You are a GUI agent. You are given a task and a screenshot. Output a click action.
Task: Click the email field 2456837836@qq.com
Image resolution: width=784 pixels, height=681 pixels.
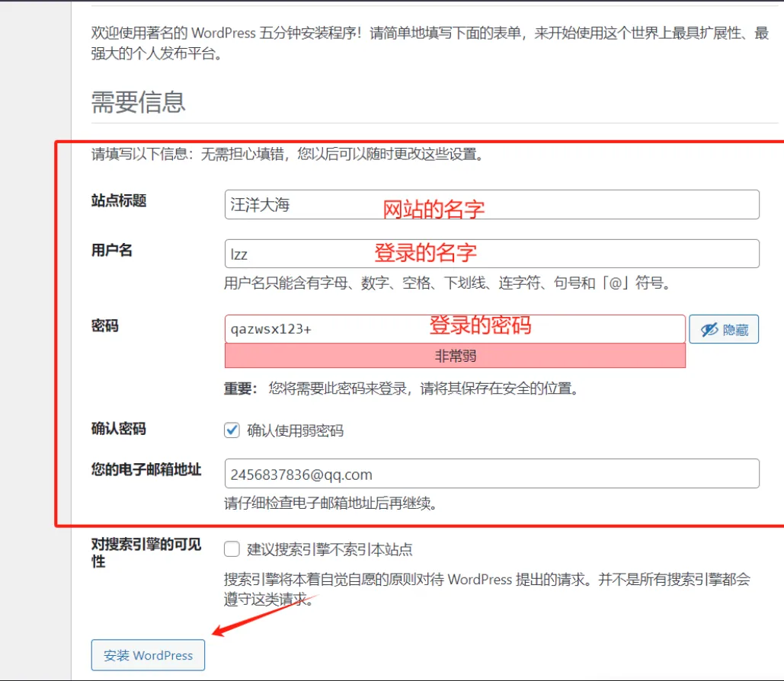click(492, 474)
